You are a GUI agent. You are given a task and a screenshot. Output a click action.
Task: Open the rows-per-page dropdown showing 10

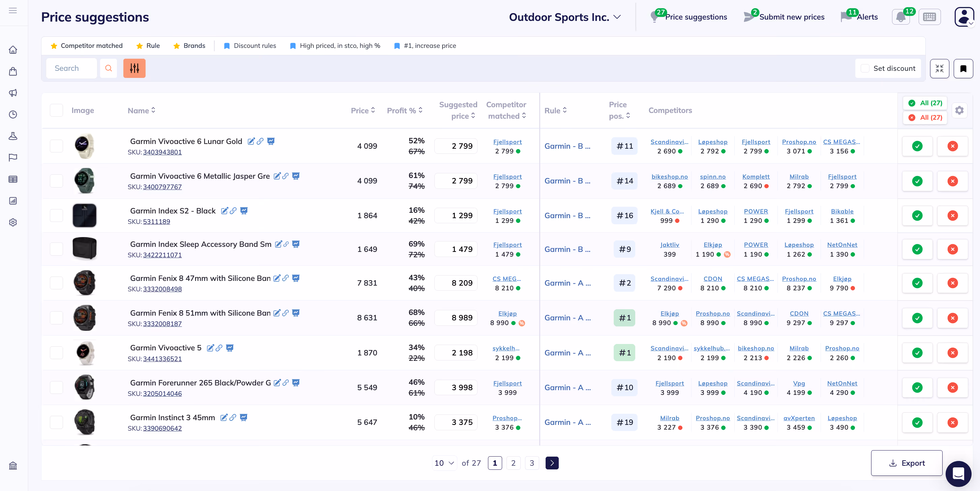pyautogui.click(x=445, y=463)
